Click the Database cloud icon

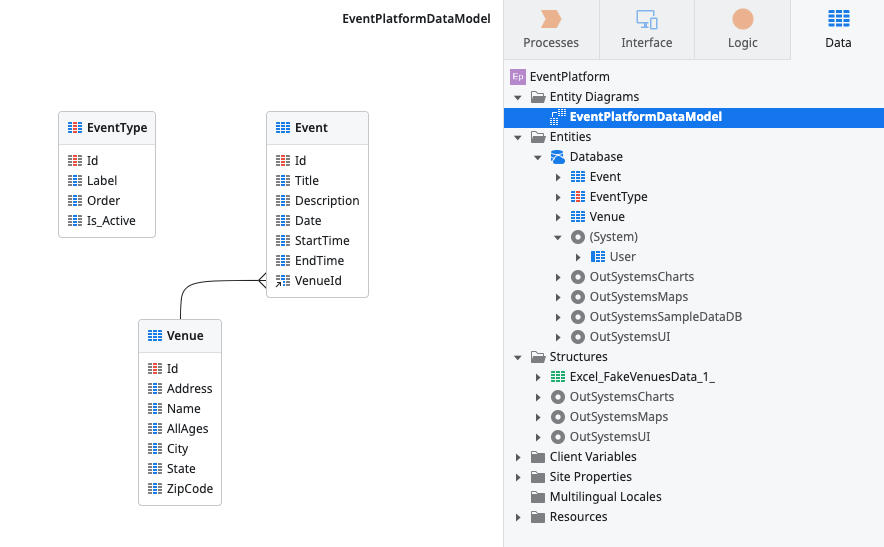click(x=558, y=157)
